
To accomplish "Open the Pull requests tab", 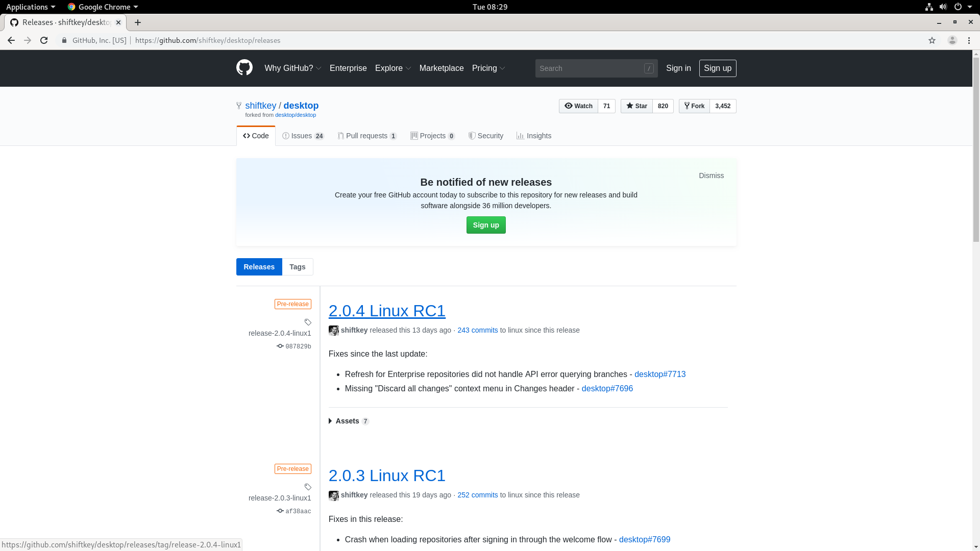I will 367,136.
